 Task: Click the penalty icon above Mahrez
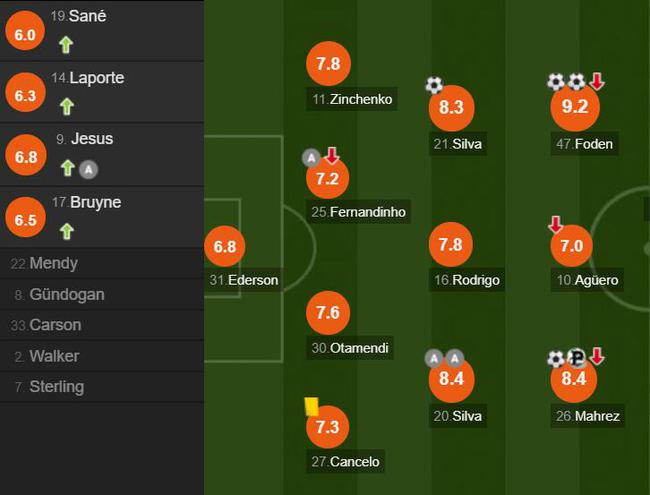(x=576, y=358)
